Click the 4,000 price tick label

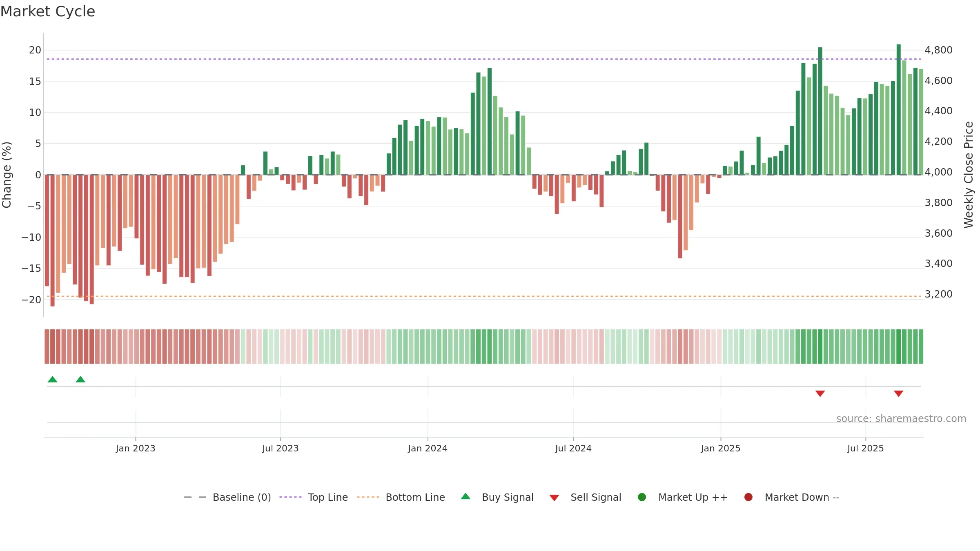click(x=938, y=172)
